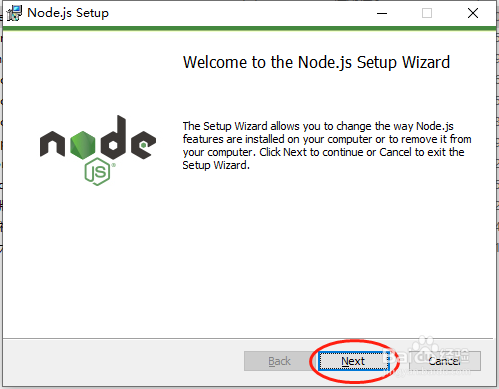This screenshot has width=499, height=389.
Task: Click the 'The Setup Wizard allows you' description text
Action: (x=327, y=145)
